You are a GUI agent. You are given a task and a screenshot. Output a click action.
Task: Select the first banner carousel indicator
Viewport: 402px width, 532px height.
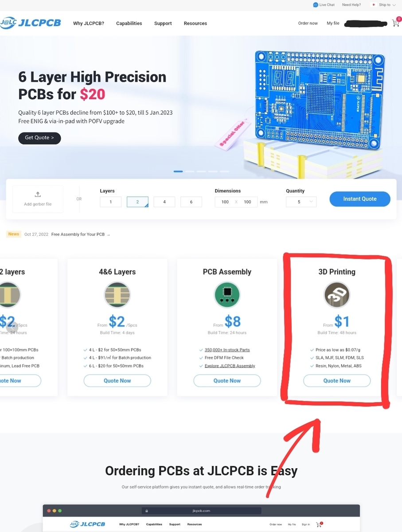178,171
